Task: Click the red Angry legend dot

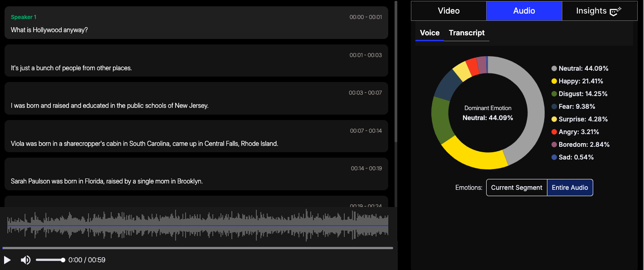Action: click(554, 132)
